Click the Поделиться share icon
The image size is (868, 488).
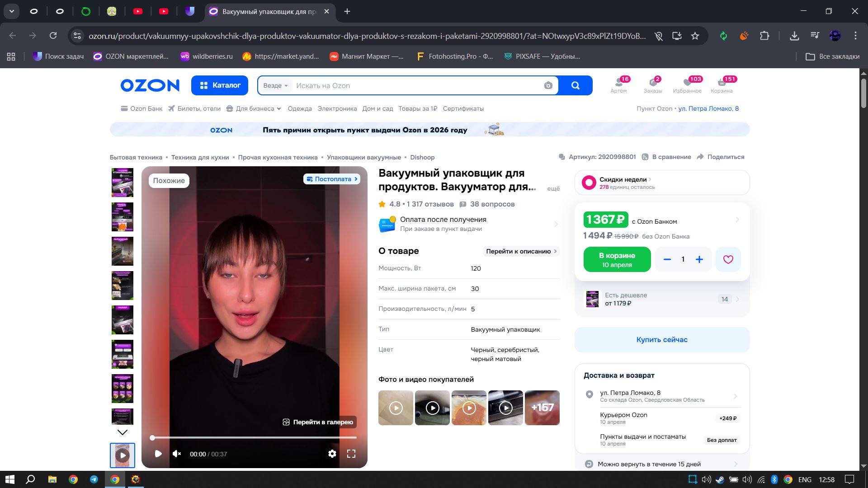click(x=701, y=157)
